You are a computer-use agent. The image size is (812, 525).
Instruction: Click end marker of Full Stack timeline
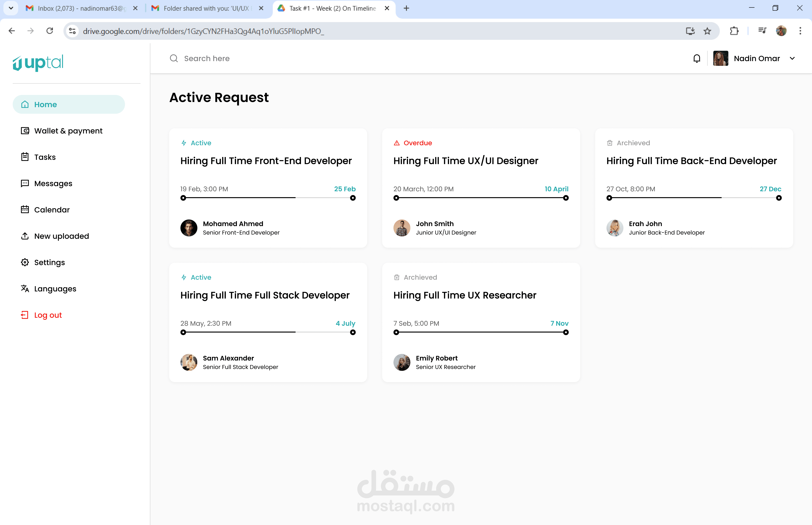tap(353, 332)
